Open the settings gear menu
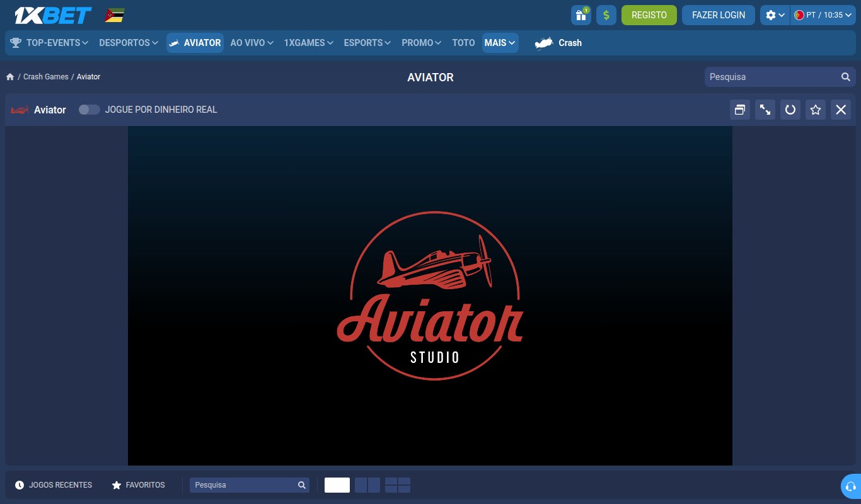The image size is (861, 504). point(775,15)
